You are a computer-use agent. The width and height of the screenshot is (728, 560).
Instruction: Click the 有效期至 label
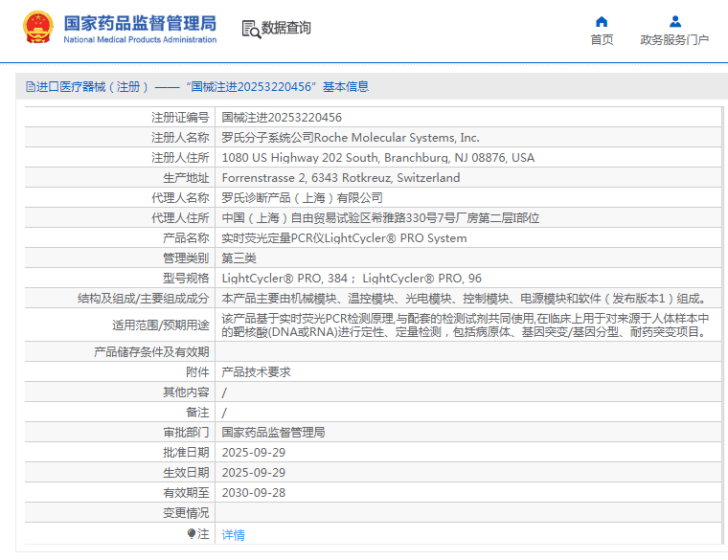pyautogui.click(x=186, y=493)
